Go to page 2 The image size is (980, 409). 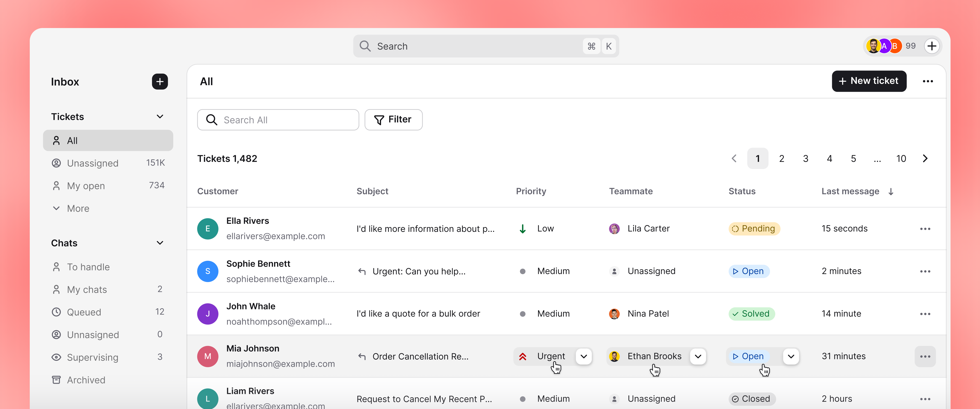781,159
